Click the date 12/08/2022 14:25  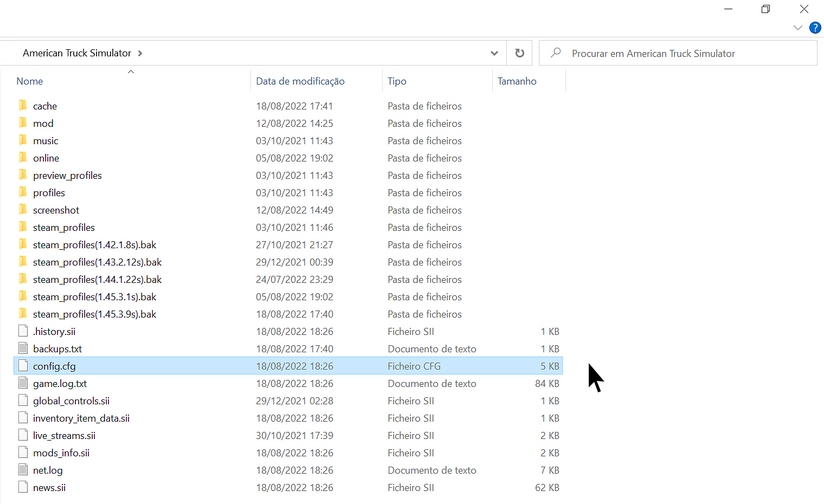(294, 124)
